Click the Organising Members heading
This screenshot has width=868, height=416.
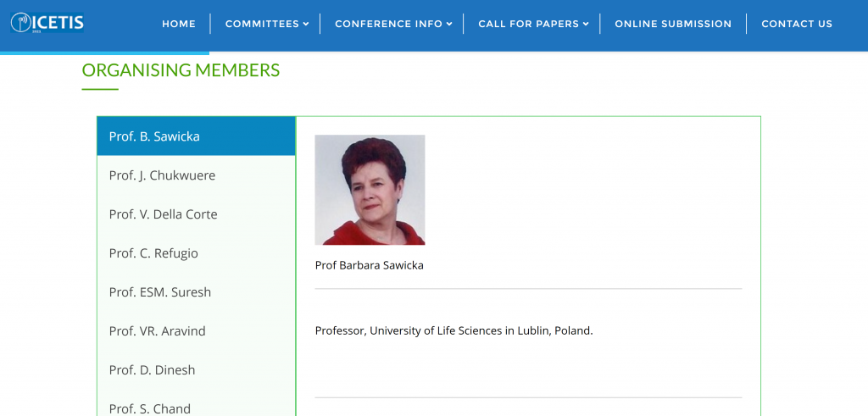pyautogui.click(x=181, y=70)
